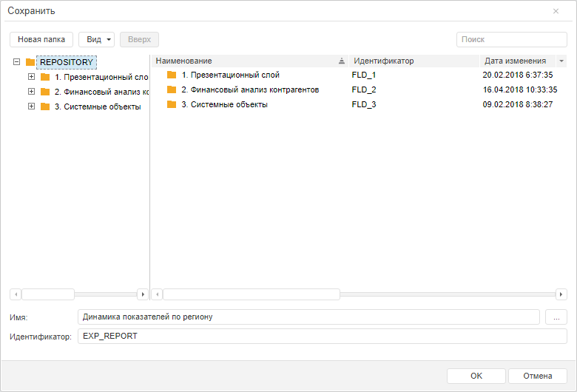Expand the Системные объекты tree node
Screen dimensions: 577x392
31,107
